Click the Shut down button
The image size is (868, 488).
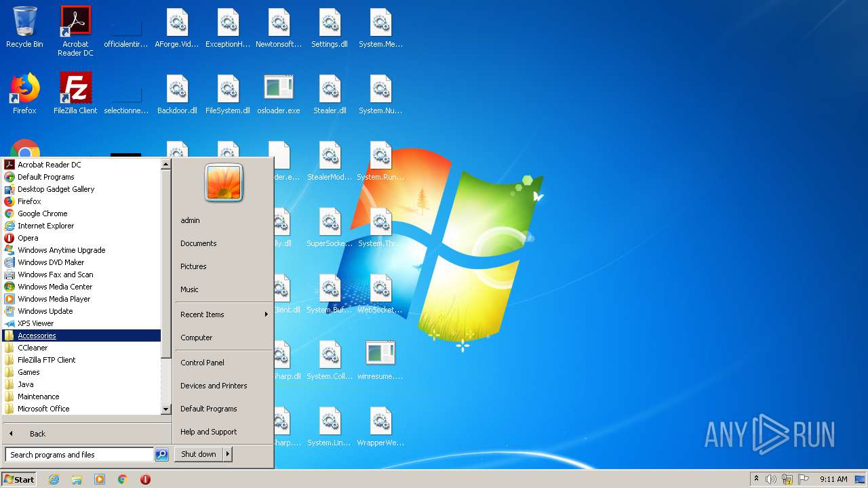[x=199, y=454]
